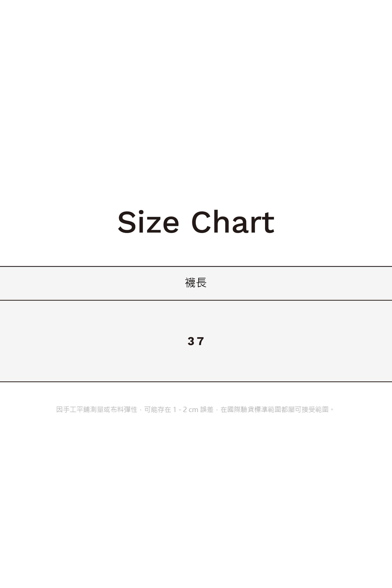Viewport: 392px width, 588px height.
Task: Click the 布料彈性 phrase in the note
Action: pyautogui.click(x=124, y=409)
